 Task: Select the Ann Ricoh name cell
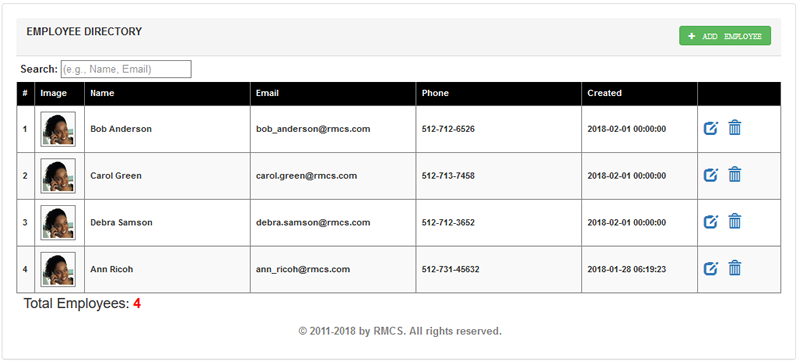click(167, 269)
